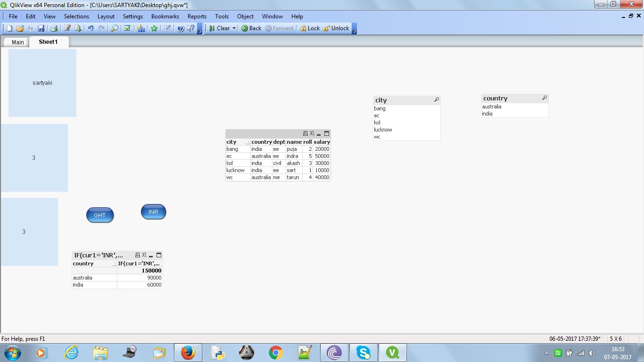Select the Sheet1 tab
Image resolution: width=644 pixels, height=362 pixels.
[x=48, y=41]
